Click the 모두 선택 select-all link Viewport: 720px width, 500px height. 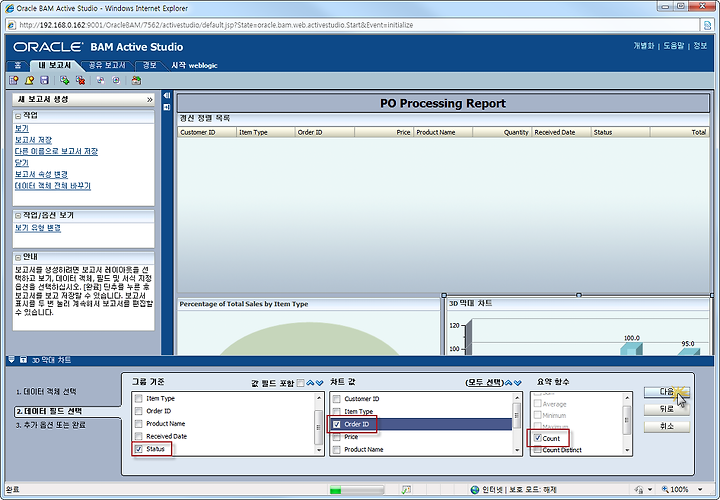(485, 382)
